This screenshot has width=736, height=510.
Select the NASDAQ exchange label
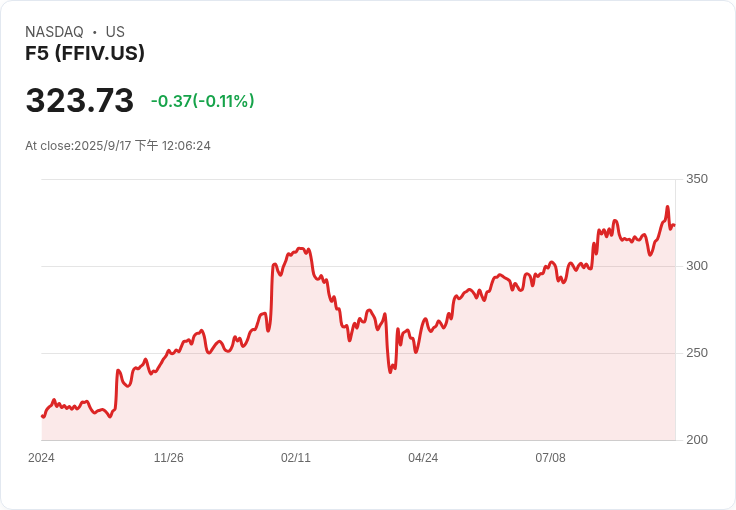[x=54, y=32]
